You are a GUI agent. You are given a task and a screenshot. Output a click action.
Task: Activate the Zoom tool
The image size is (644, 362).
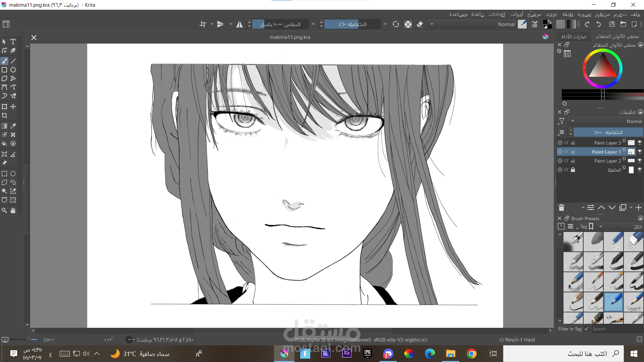[4, 210]
